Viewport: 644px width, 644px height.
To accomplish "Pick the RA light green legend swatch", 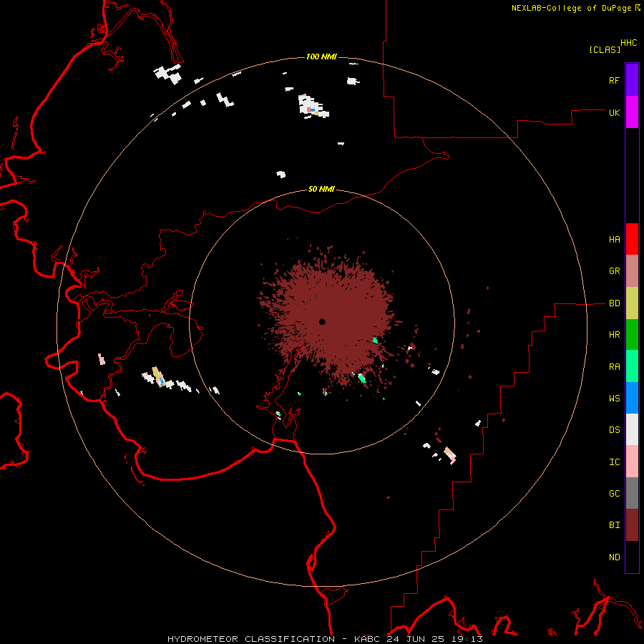I will [x=632, y=366].
